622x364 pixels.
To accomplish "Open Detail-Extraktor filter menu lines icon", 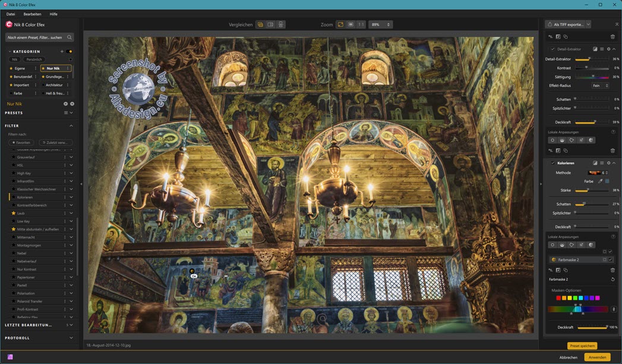I will [602, 49].
